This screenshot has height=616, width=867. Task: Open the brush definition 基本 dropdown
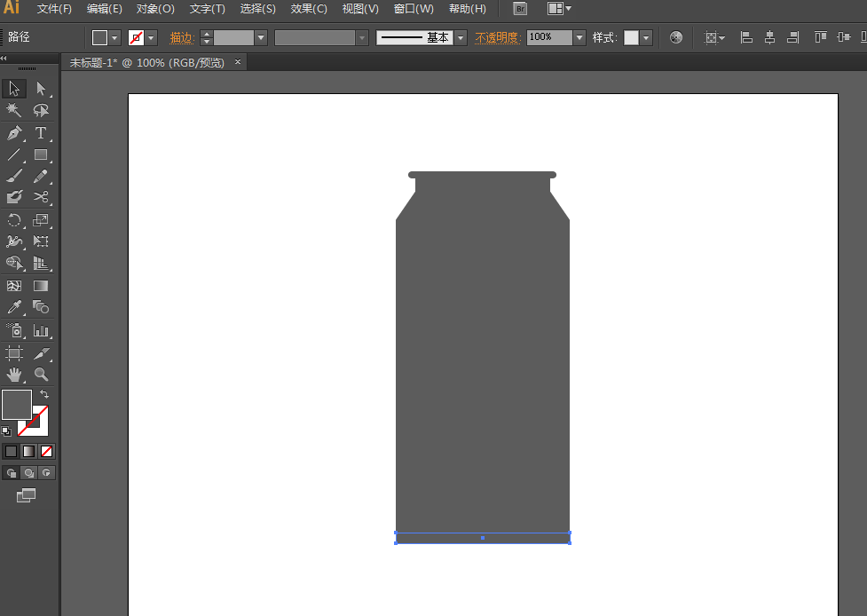point(461,37)
